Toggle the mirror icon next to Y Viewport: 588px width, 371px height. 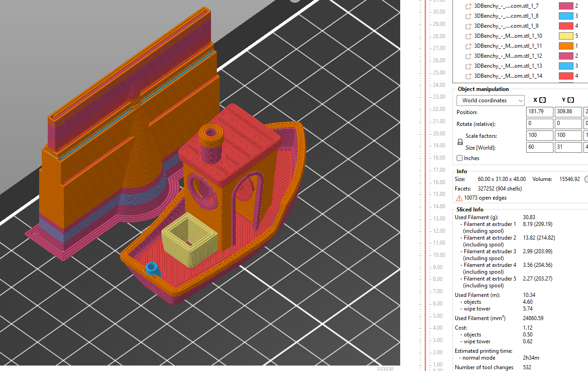(571, 100)
